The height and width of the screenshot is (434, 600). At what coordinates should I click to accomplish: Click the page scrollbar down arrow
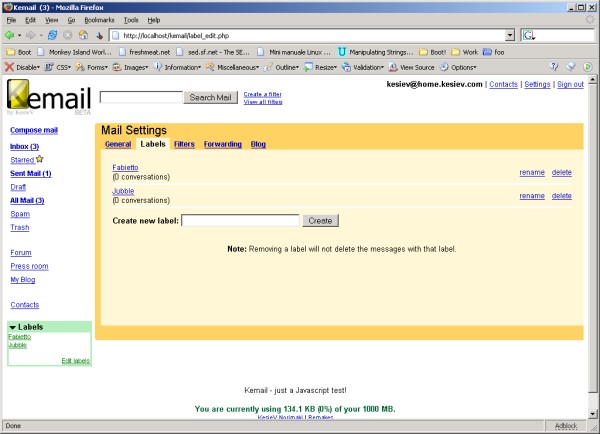[592, 414]
